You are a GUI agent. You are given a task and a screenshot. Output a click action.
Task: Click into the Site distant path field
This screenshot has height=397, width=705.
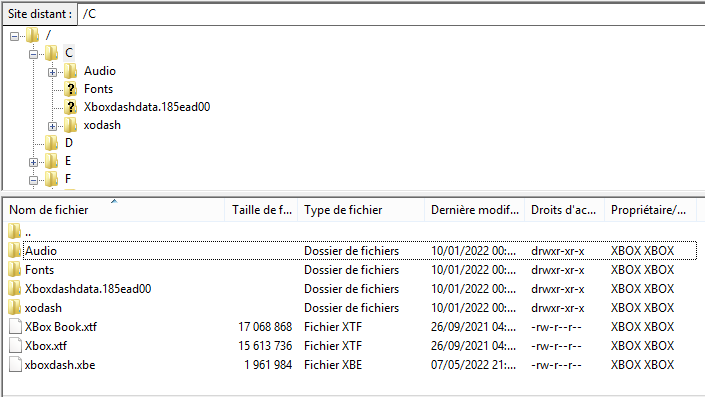pyautogui.click(x=391, y=14)
